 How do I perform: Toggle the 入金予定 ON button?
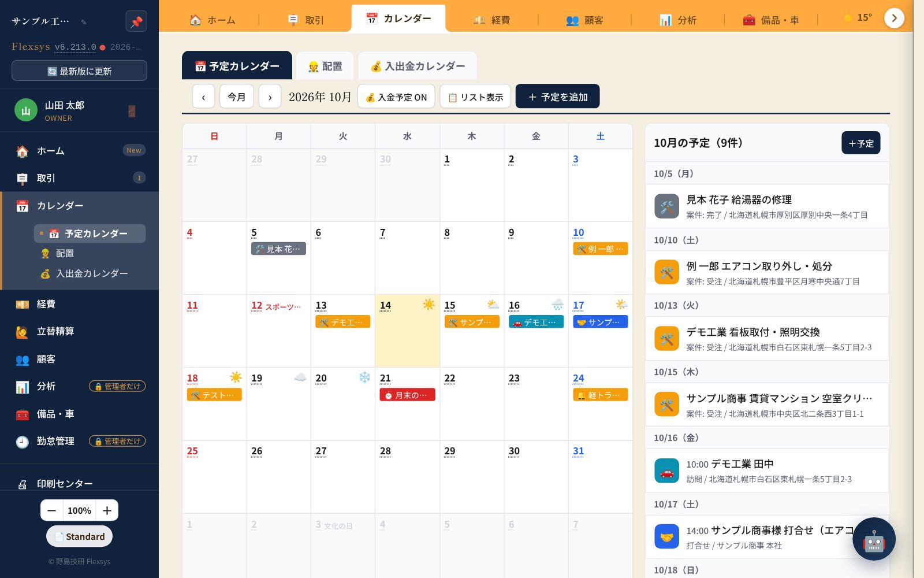pos(396,97)
